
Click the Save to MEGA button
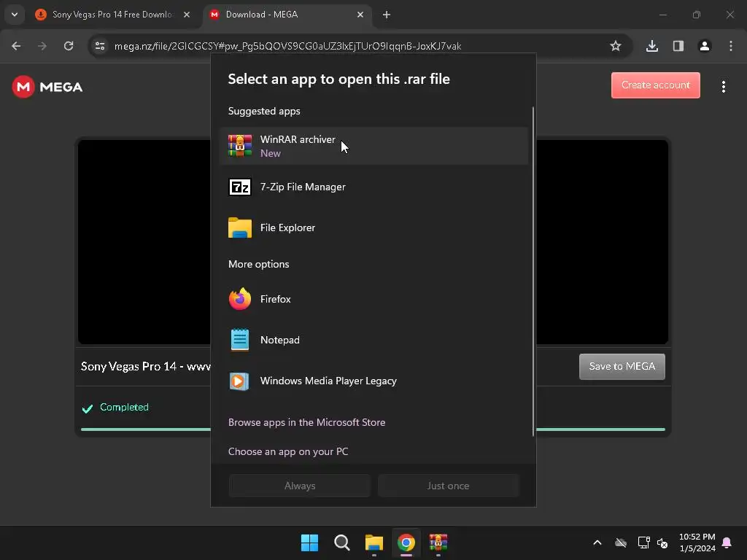[x=622, y=367]
